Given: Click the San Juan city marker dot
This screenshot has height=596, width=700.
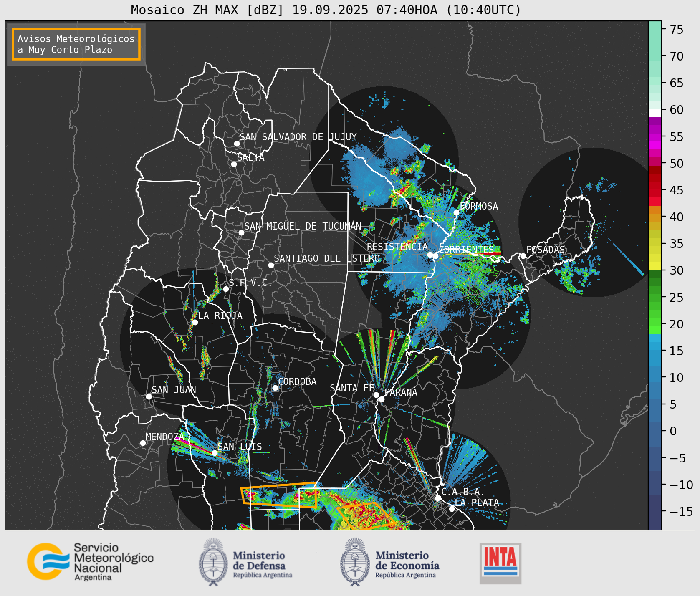Looking at the screenshot, I should click(x=149, y=396).
